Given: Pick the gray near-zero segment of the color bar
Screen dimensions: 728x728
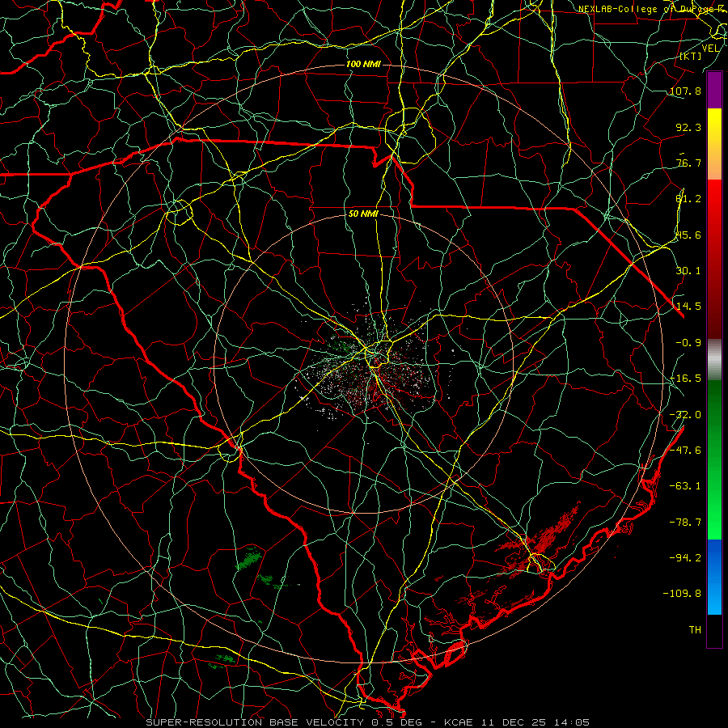Looking at the screenshot, I should click(714, 360).
